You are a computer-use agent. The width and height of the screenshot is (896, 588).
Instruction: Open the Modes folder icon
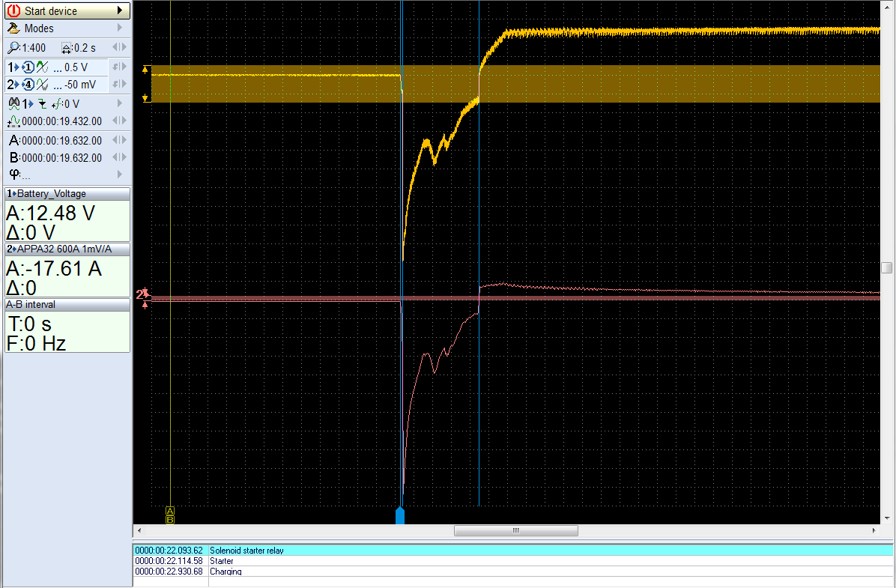[x=13, y=28]
